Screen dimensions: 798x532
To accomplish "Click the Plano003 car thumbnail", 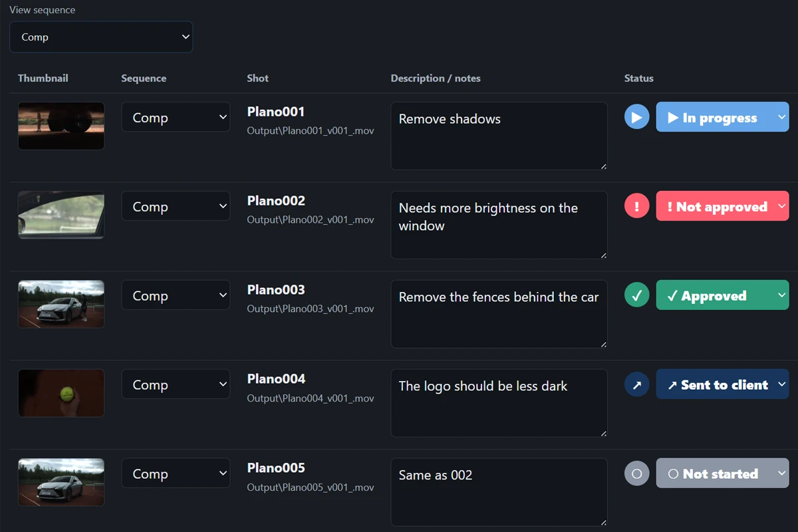I will pos(61,304).
